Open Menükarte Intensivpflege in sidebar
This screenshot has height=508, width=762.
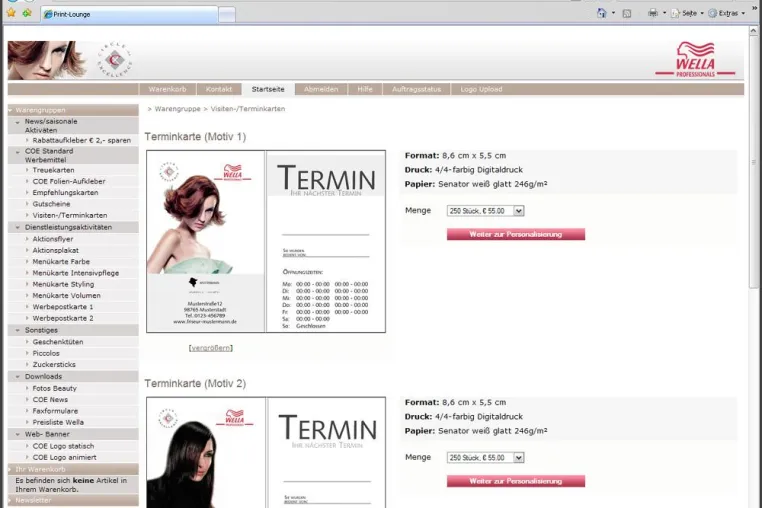point(76,273)
